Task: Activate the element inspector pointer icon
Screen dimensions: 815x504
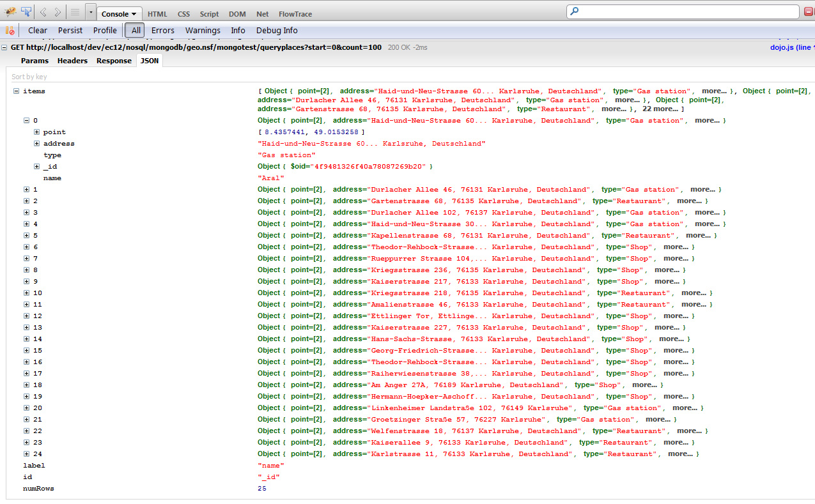Action: pyautogui.click(x=26, y=12)
